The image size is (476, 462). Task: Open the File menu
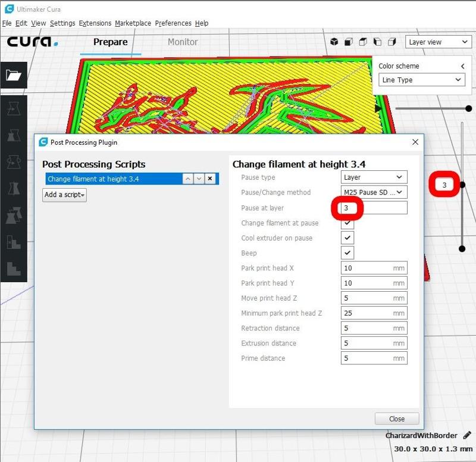click(x=7, y=23)
